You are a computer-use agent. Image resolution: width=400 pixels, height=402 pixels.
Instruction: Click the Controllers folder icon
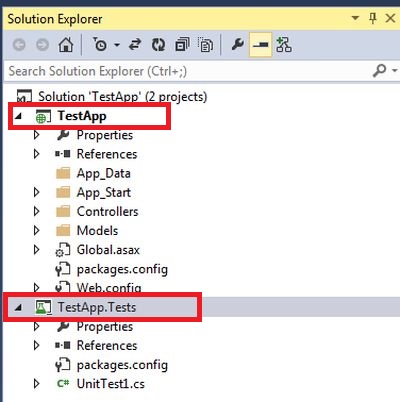coord(63,212)
